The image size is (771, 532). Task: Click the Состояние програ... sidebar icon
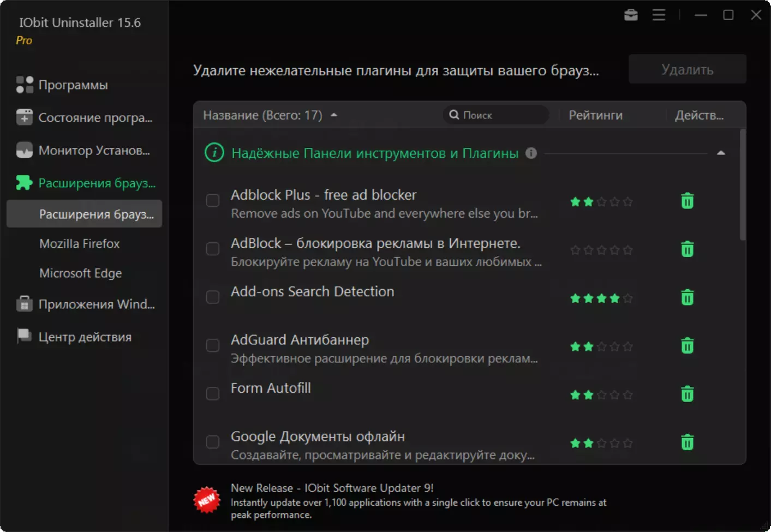[25, 117]
